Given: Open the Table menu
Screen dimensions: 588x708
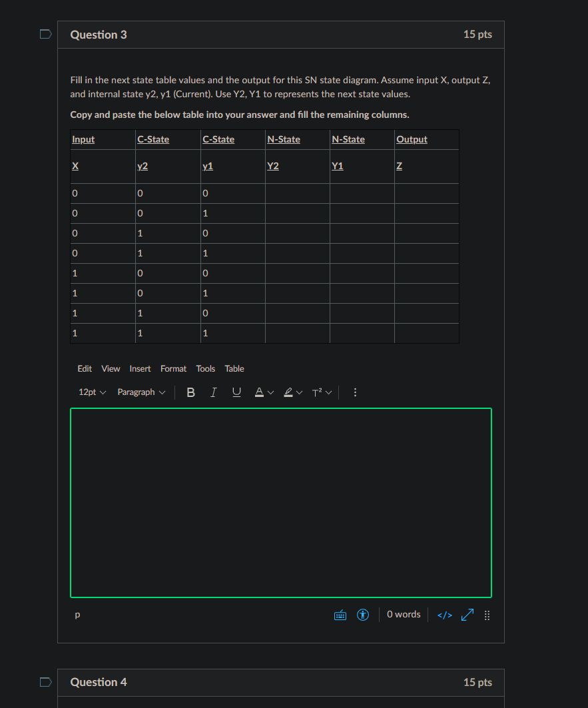Looking at the screenshot, I should tap(234, 368).
